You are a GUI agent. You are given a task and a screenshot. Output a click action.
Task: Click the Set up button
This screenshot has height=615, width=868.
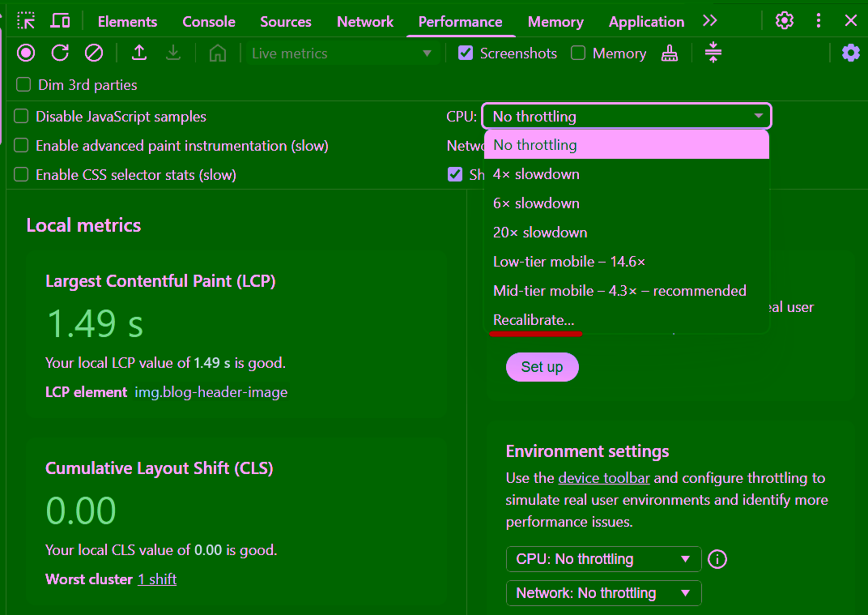[542, 367]
